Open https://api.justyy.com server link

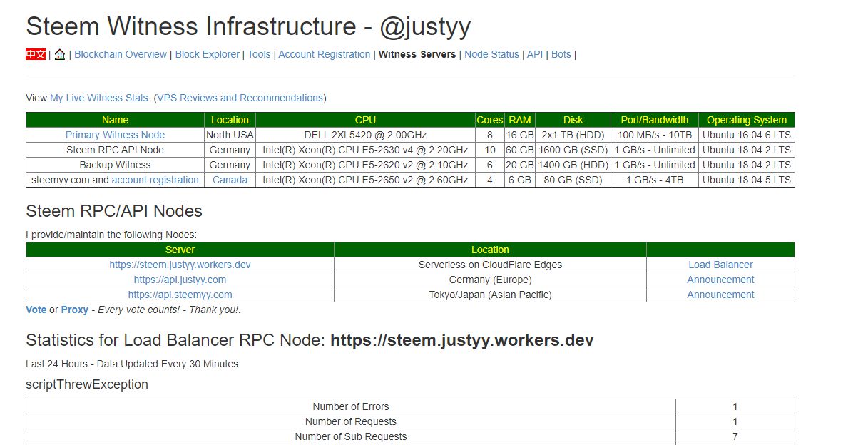tap(180, 280)
